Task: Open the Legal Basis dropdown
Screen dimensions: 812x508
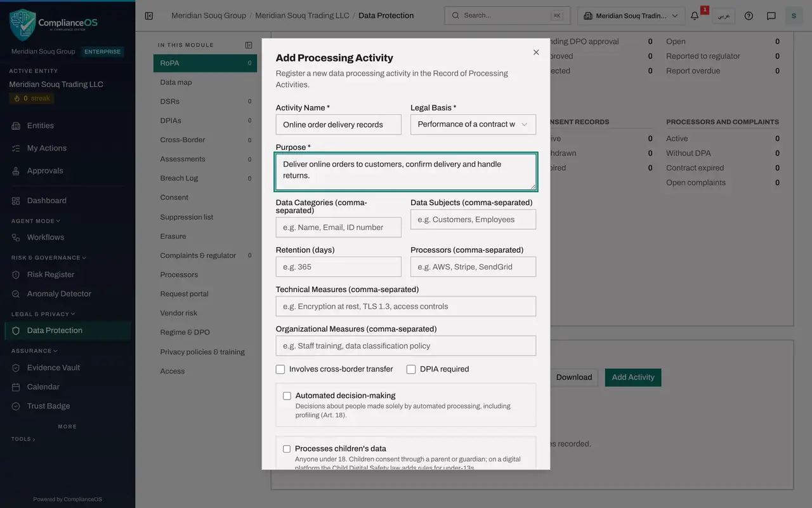Action: (x=473, y=124)
